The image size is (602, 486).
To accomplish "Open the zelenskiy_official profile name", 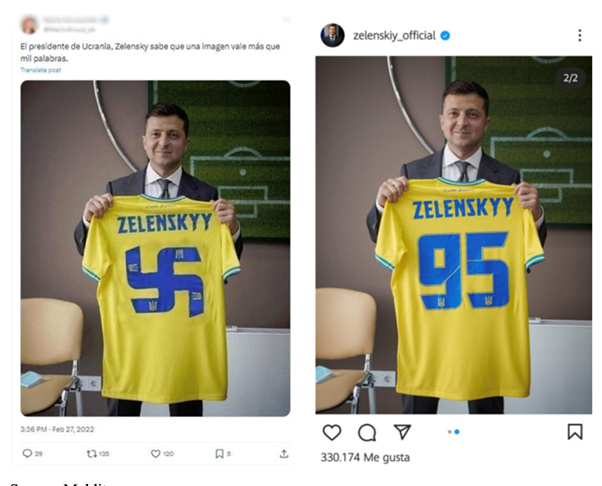I will [394, 36].
